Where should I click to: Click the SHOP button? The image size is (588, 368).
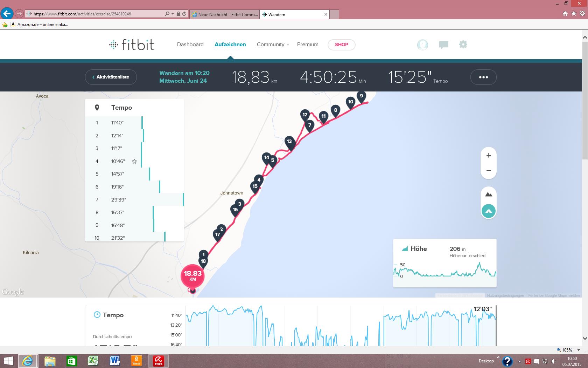point(341,45)
